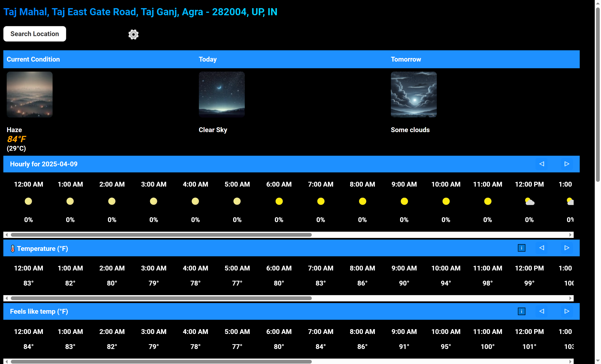Click the Temperature (°F) heading text
The image size is (601, 364).
click(x=42, y=249)
